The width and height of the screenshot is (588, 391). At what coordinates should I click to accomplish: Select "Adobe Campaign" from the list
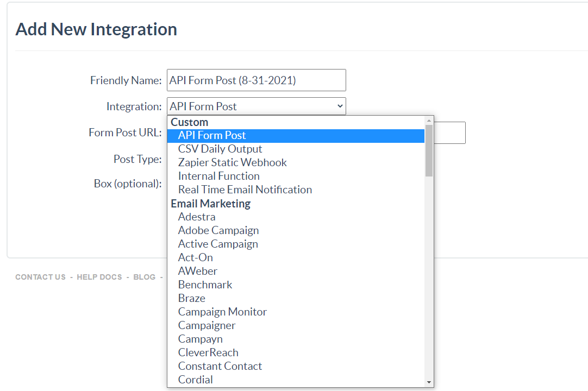[218, 230]
